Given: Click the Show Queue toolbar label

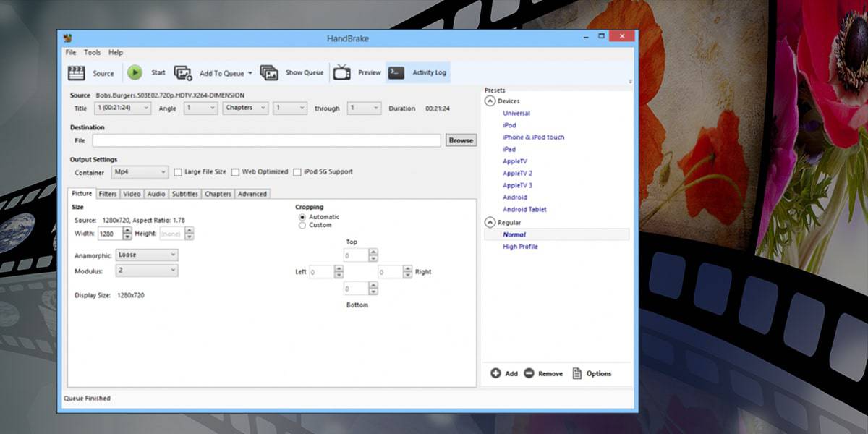Looking at the screenshot, I should point(305,73).
